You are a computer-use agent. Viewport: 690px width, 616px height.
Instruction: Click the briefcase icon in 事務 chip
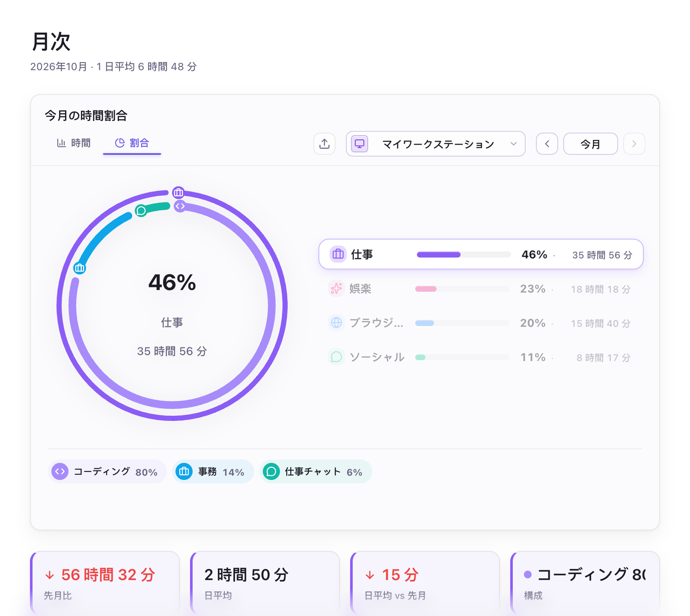point(184,471)
